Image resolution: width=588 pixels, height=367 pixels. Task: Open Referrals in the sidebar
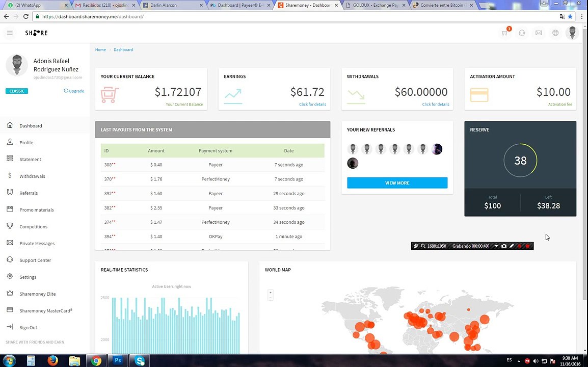29,193
